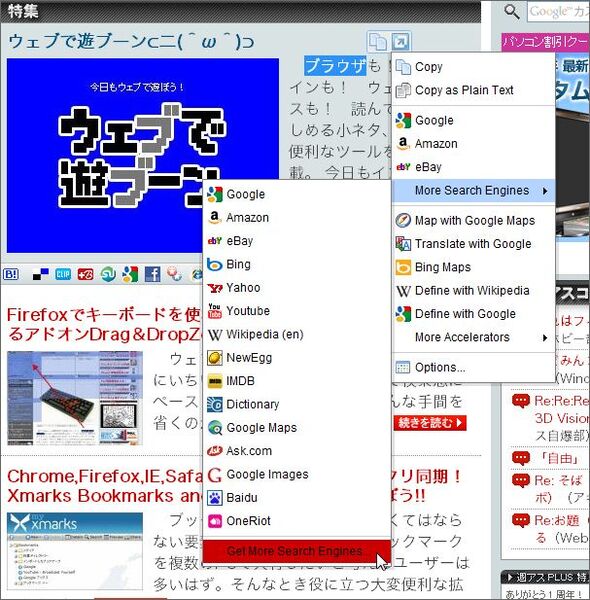Click the IMDB icon in submenu
Screen dimensions: 590x600
coord(215,381)
